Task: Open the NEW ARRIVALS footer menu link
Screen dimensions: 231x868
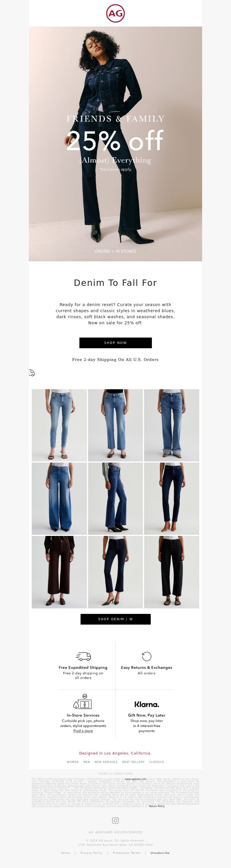Action: (x=106, y=761)
